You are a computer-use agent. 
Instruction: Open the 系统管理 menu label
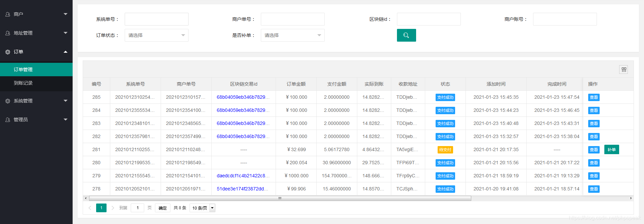point(23,101)
